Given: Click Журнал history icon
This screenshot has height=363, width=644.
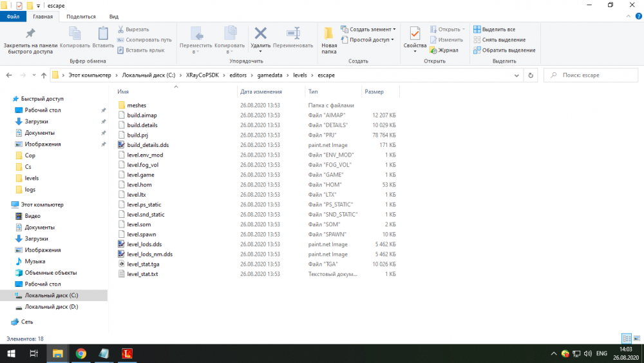Looking at the screenshot, I should tap(444, 50).
